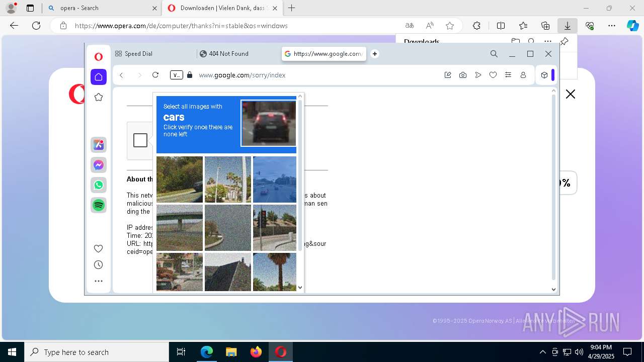Viewport: 644px width, 362px height.
Task: Click Opera page scrollbar down arrow
Action: point(554,289)
